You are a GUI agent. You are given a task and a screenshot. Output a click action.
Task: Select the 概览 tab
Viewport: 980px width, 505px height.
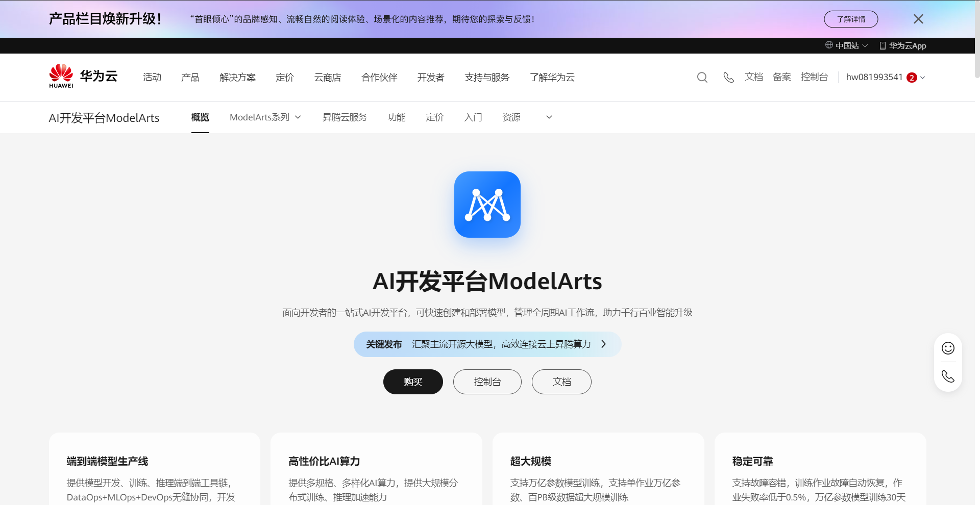click(x=200, y=117)
